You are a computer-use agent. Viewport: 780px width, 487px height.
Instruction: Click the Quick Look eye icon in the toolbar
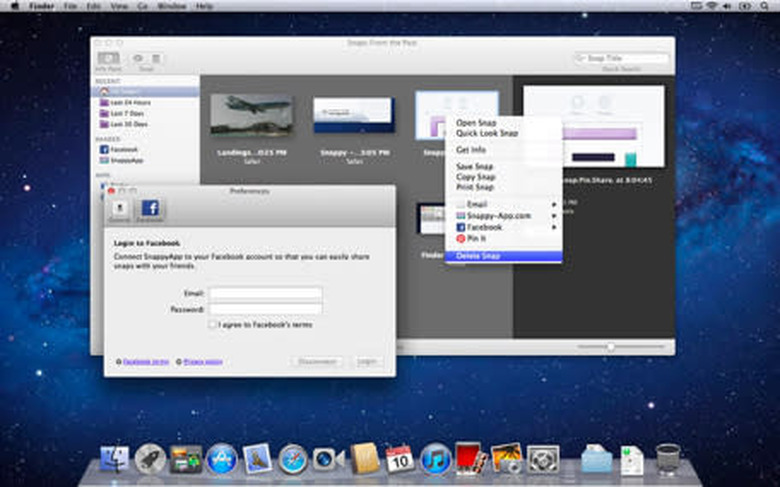click(x=138, y=59)
